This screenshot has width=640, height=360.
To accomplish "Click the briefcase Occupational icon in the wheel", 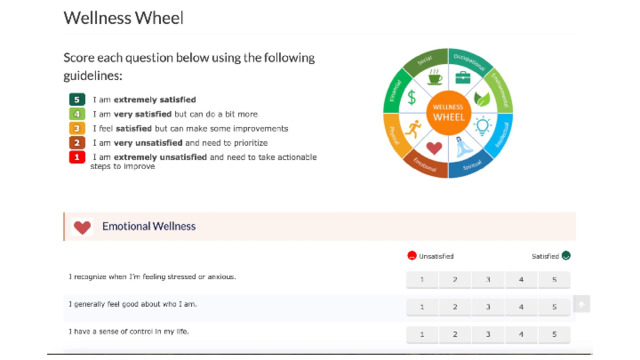I will [462, 77].
